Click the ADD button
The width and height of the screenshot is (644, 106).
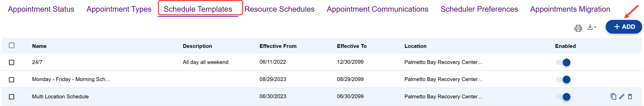tap(624, 27)
